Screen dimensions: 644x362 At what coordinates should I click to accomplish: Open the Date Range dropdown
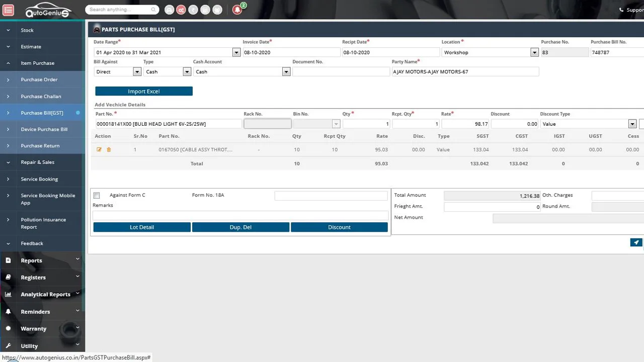[x=236, y=52]
